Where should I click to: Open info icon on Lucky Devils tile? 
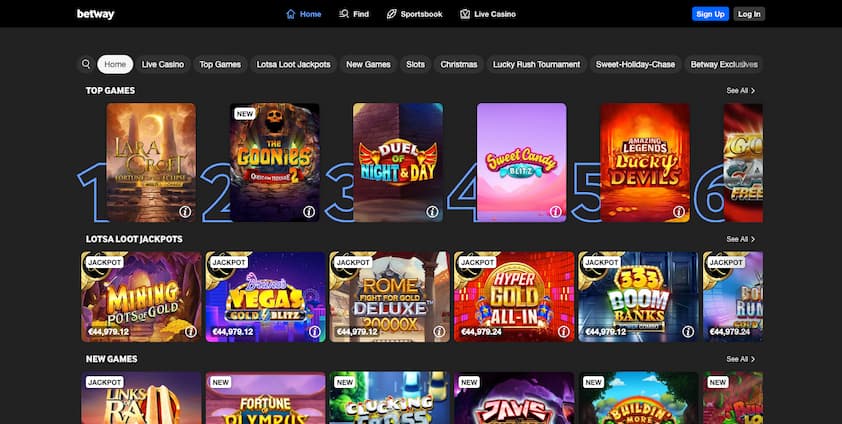[x=679, y=211]
